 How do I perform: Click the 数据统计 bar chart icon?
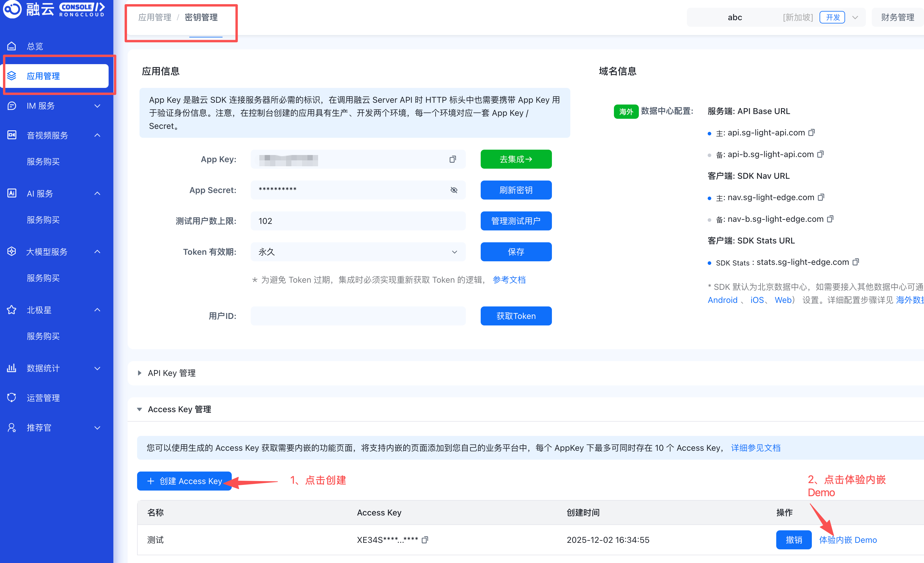click(x=12, y=368)
